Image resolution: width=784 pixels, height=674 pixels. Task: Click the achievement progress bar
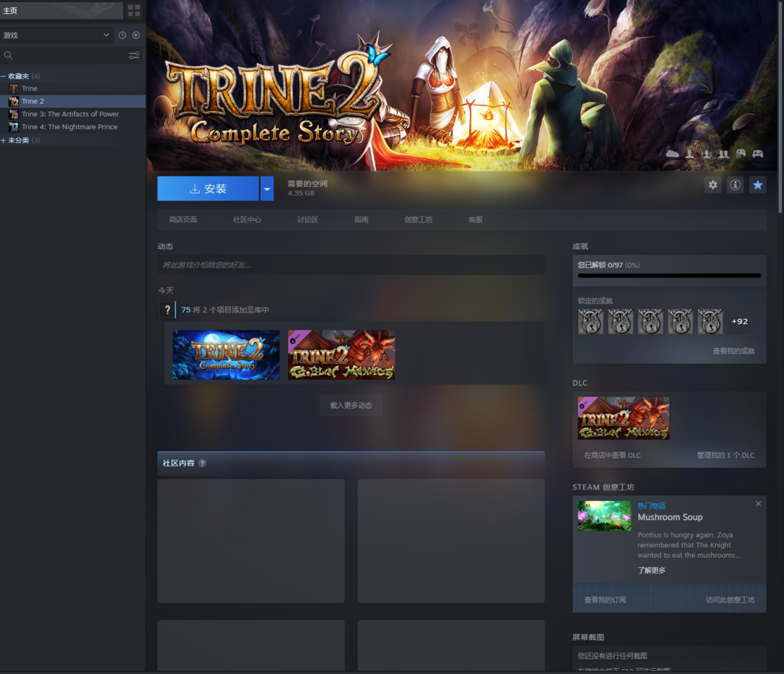tap(669, 275)
